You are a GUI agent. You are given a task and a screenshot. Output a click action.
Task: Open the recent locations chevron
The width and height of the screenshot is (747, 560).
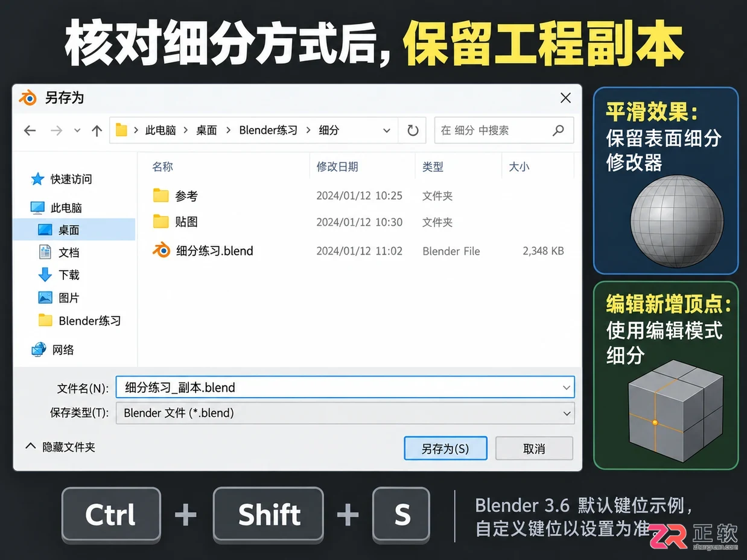77,130
